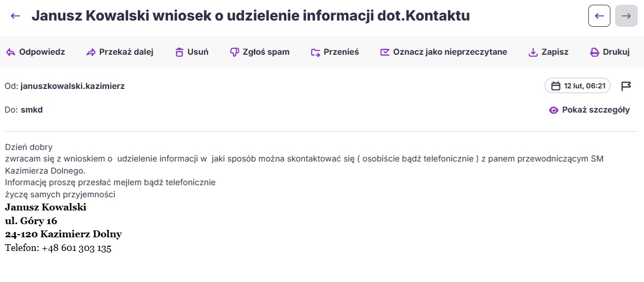Open the previous message with left arrow button
The width and height of the screenshot is (644, 282).
pos(599,16)
